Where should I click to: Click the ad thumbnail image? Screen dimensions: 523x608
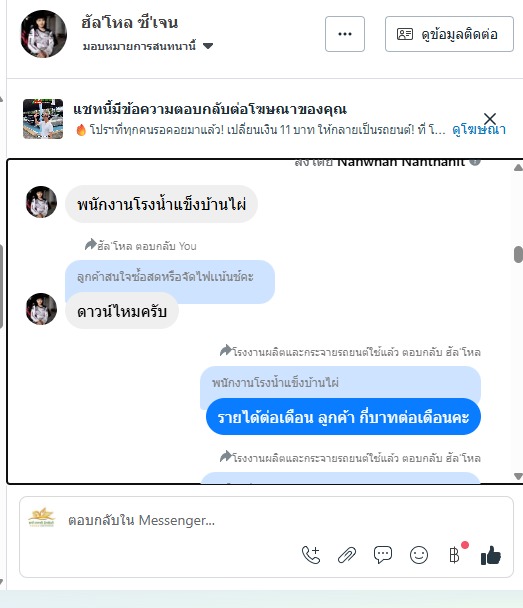coord(43,119)
